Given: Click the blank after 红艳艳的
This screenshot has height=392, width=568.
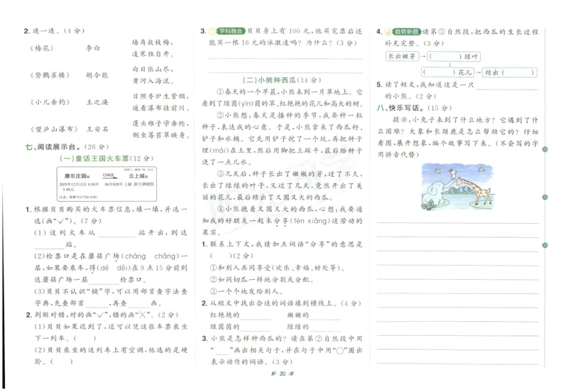Looking at the screenshot, I should 256,316.
